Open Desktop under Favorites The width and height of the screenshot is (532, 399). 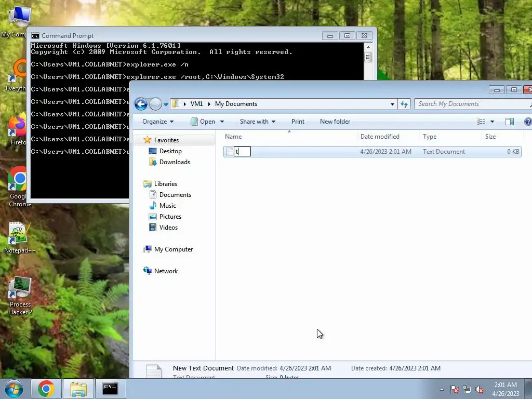tap(170, 151)
